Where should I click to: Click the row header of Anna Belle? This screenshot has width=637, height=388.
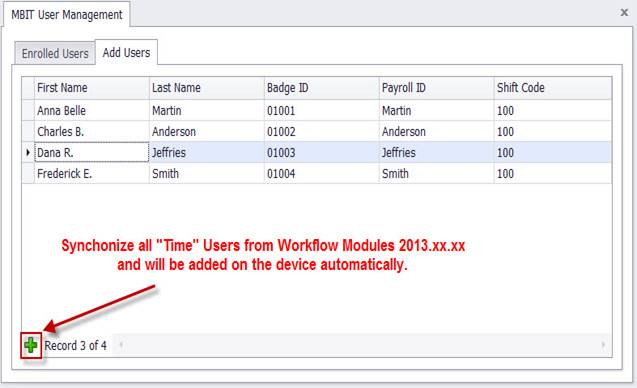tap(28, 111)
